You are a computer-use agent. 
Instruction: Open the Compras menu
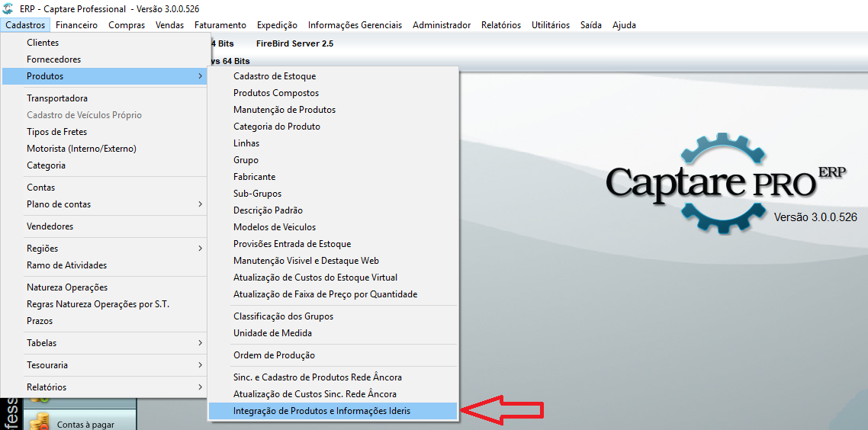point(127,25)
